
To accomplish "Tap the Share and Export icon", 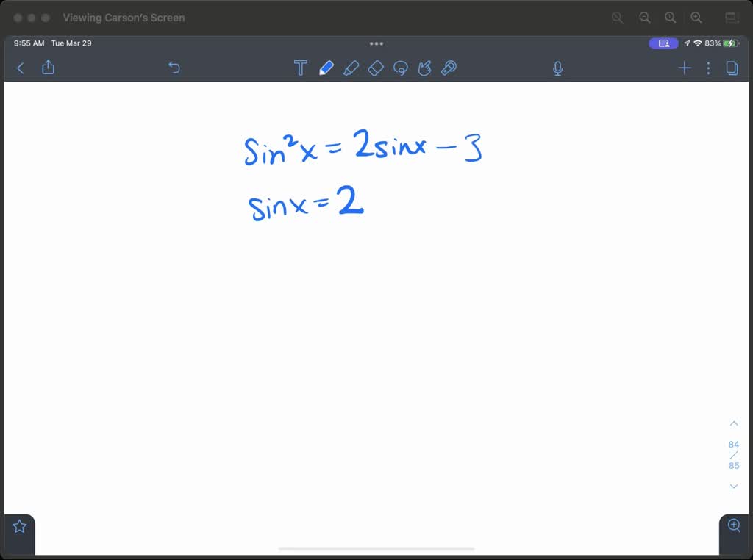I will tap(48, 68).
